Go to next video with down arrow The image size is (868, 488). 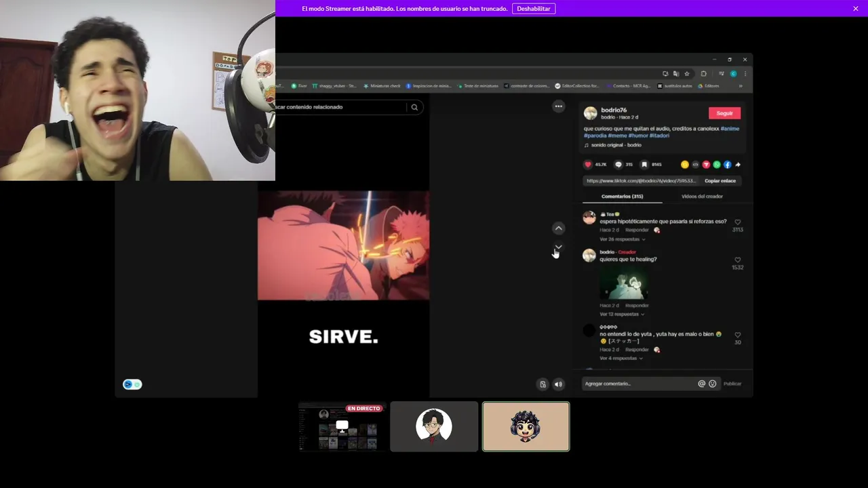pos(558,247)
